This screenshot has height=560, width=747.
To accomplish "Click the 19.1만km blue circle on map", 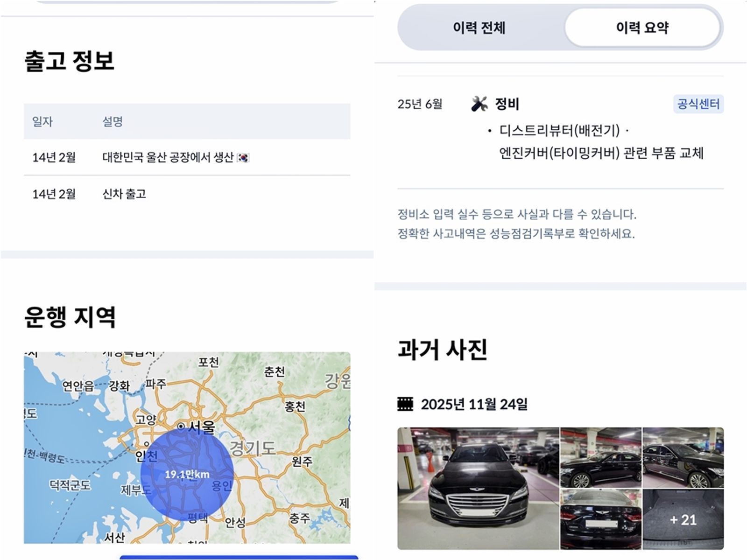I will (x=187, y=474).
